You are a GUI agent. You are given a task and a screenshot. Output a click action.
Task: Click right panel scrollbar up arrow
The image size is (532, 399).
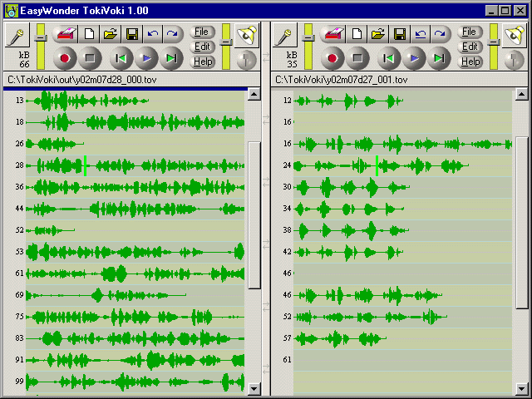point(522,94)
